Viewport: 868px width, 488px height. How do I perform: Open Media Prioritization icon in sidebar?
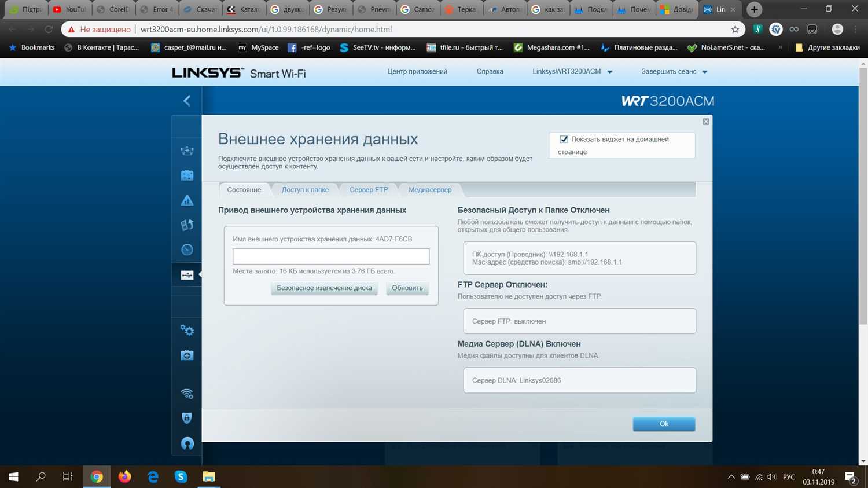[x=187, y=225]
